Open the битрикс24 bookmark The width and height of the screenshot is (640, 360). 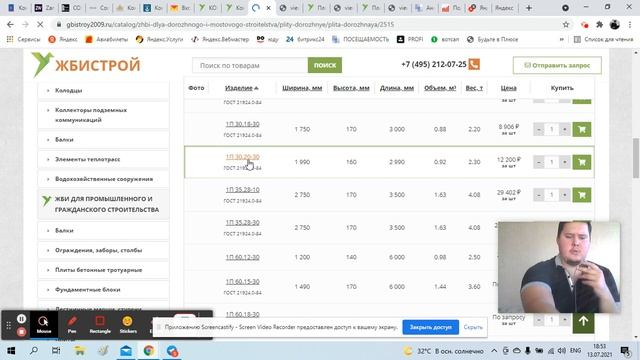point(305,40)
